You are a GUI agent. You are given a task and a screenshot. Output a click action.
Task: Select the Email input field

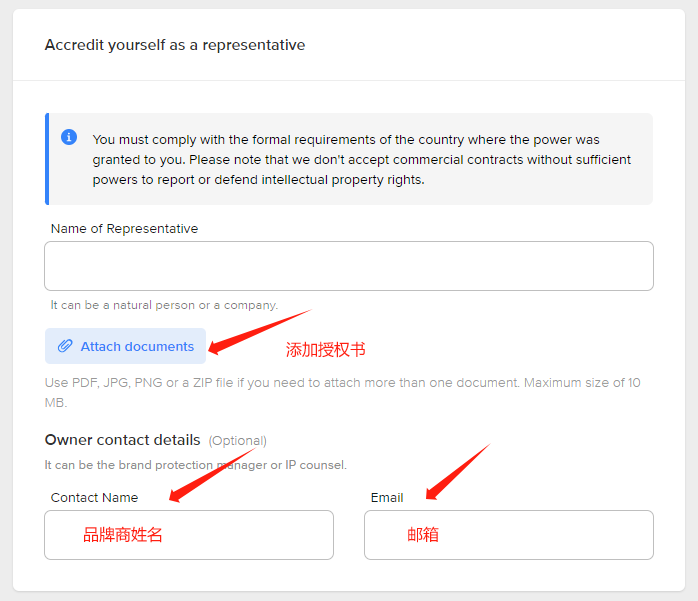point(508,535)
